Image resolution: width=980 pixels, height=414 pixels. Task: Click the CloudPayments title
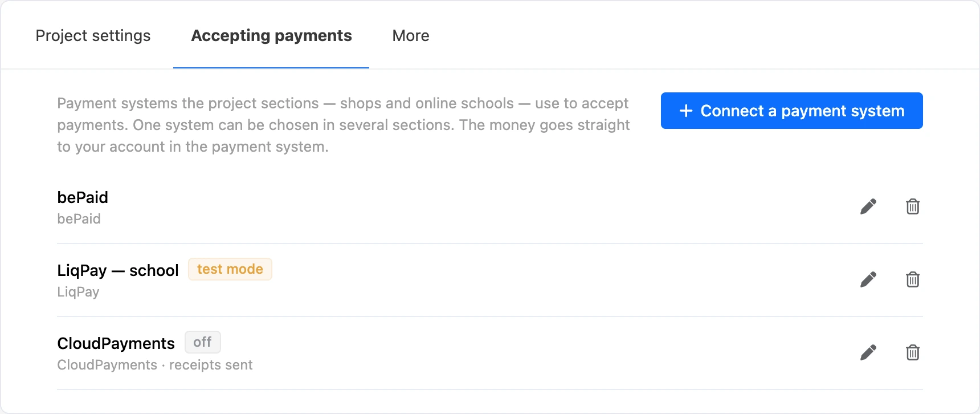point(116,343)
